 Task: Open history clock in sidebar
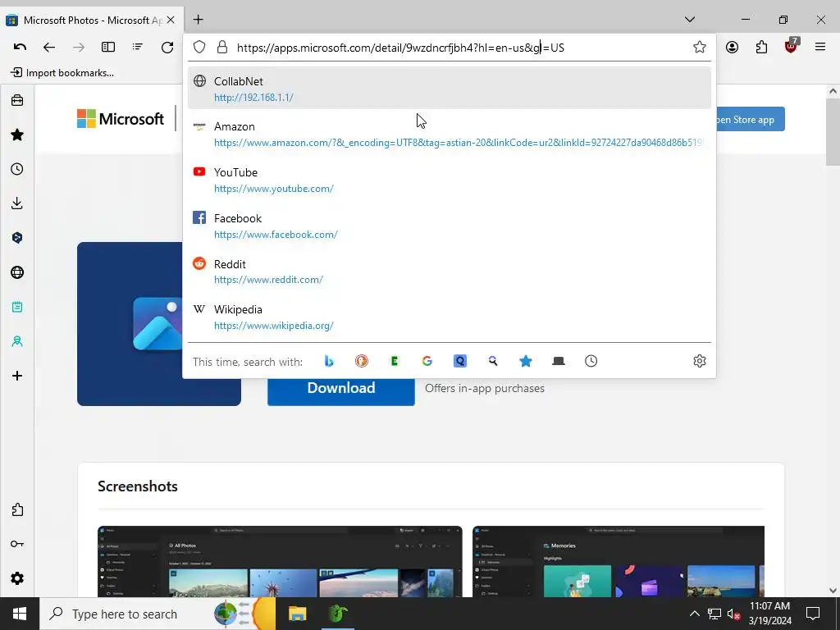[x=17, y=169]
